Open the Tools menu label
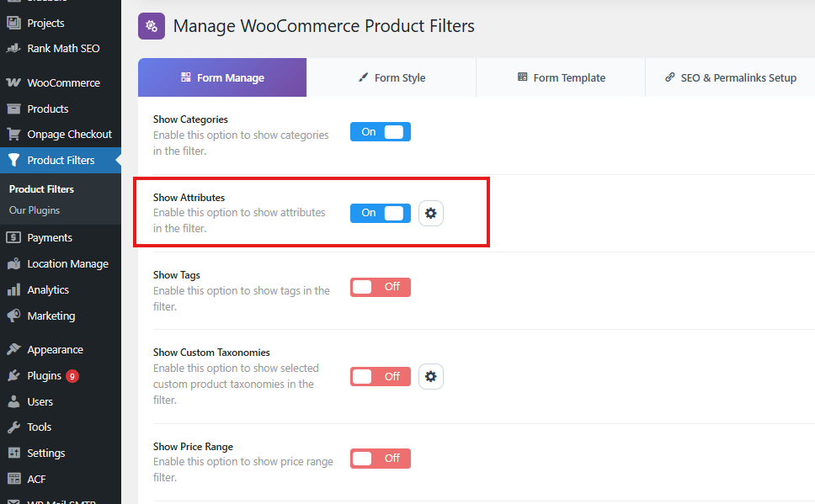The image size is (815, 504). coord(39,427)
